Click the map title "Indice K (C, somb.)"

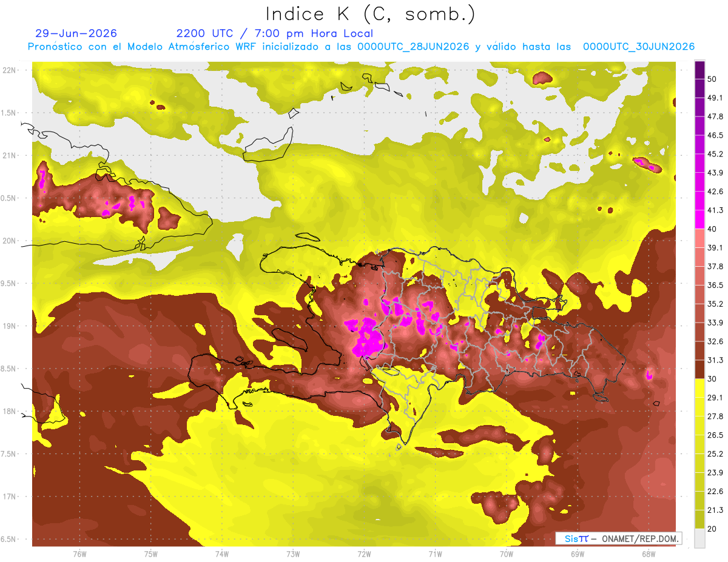point(371,14)
